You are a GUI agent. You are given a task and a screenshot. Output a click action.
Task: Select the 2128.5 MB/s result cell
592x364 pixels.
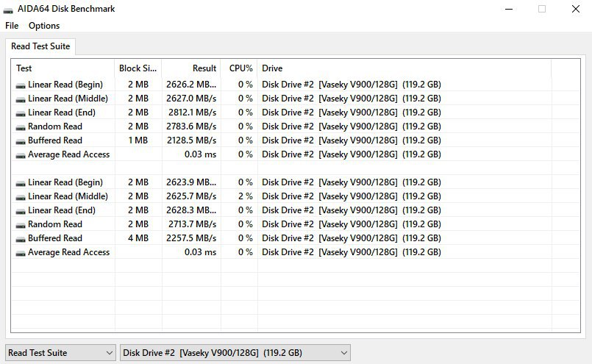point(192,140)
